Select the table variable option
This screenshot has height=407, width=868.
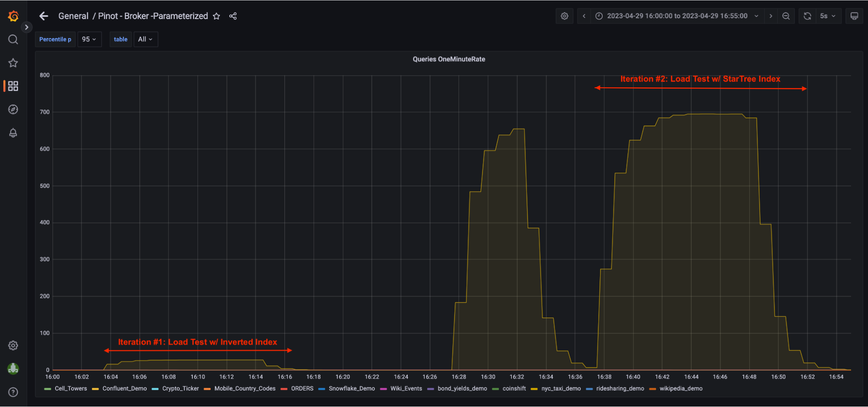120,39
